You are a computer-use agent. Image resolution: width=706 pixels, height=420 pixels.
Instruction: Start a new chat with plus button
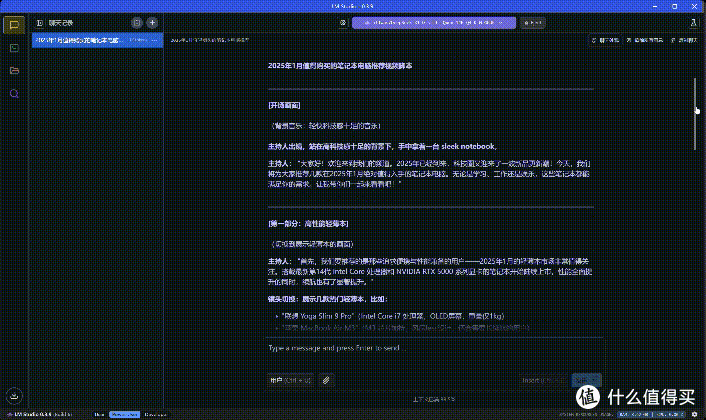tap(152, 23)
